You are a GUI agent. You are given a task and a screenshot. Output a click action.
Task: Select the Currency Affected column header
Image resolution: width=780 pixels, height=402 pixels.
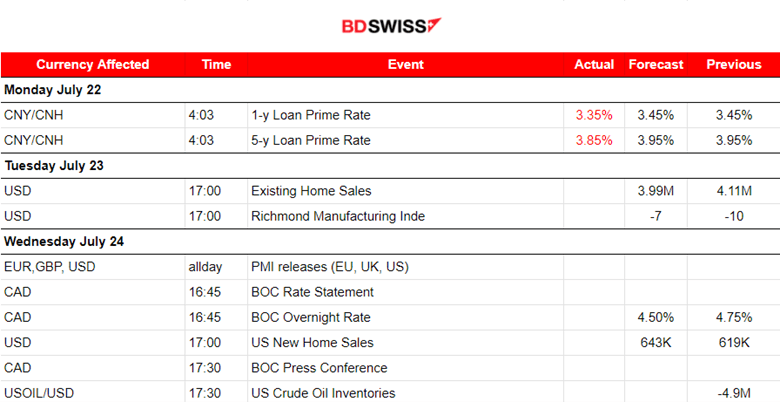[93, 64]
